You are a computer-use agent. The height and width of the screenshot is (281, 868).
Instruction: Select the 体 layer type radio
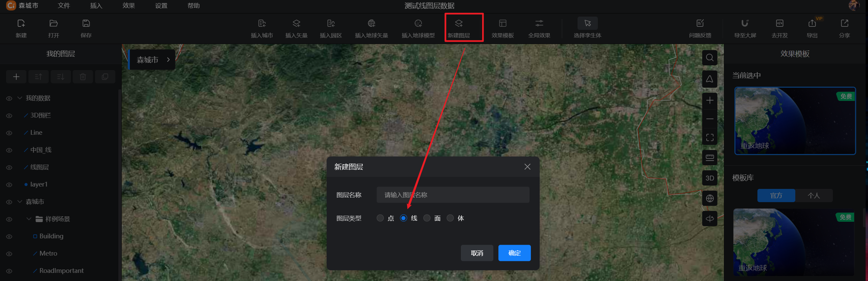pos(450,218)
